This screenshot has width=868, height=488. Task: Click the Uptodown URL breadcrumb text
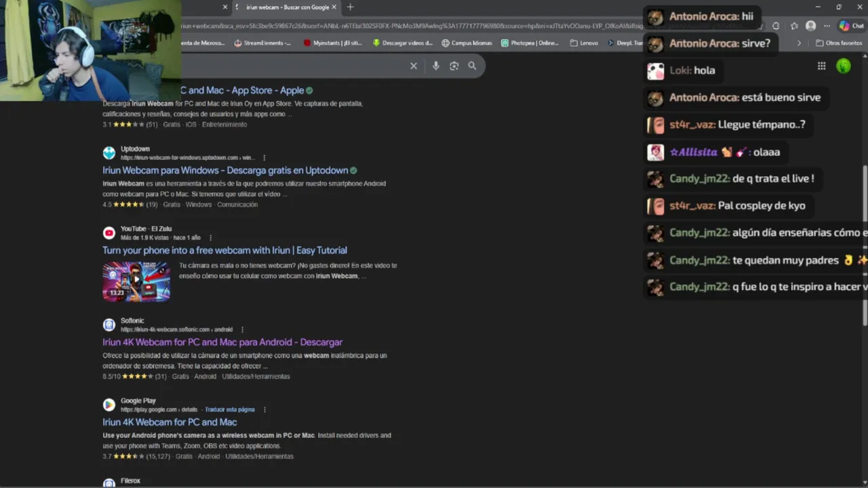[x=188, y=158]
